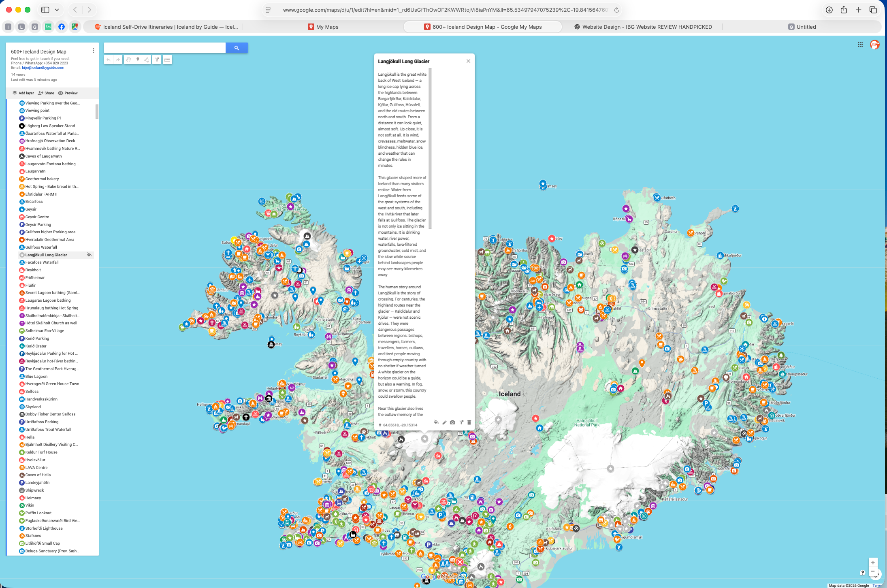Click the Safari reload page icon
The image size is (887, 588).
616,10
